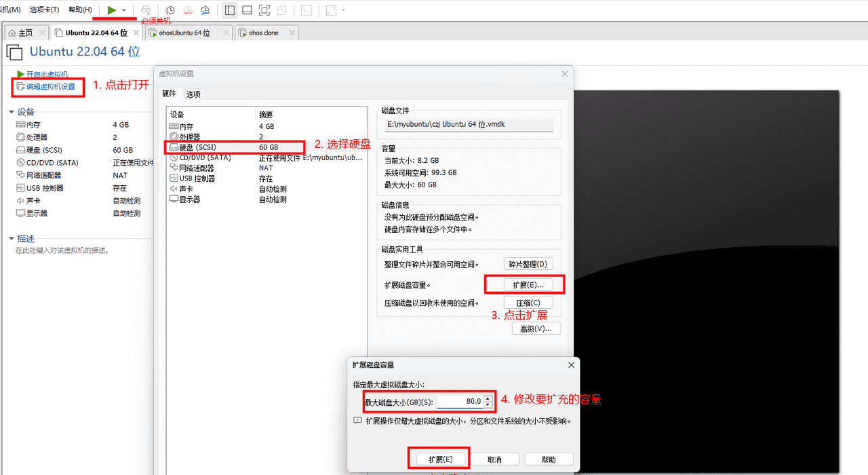Select the USB 控制器 device in settings
This screenshot has width=868, height=475.
point(197,178)
